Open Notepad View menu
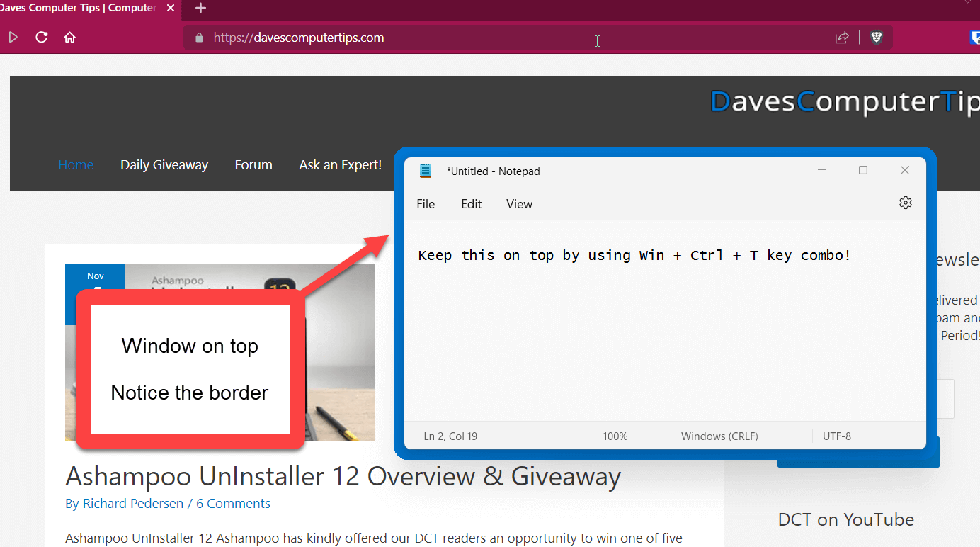This screenshot has width=980, height=547. 519,204
